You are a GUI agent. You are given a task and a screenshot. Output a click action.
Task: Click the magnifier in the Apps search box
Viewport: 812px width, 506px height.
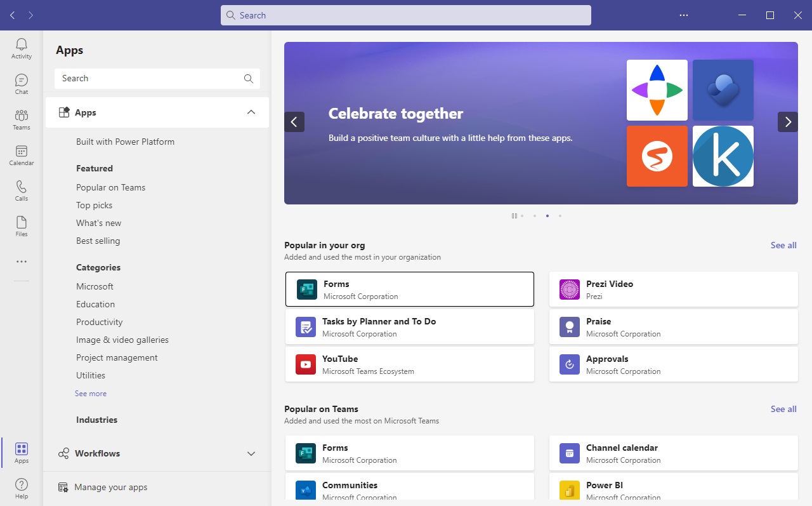point(249,79)
